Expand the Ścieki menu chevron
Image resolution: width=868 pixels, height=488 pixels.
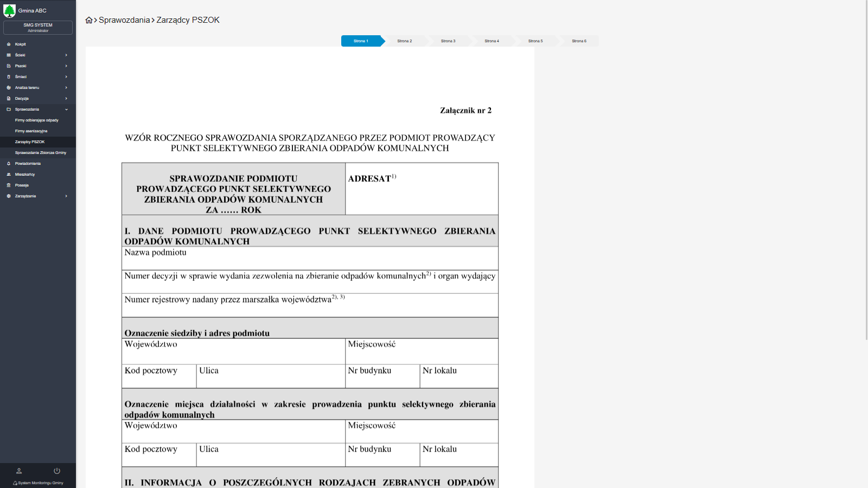click(x=66, y=55)
